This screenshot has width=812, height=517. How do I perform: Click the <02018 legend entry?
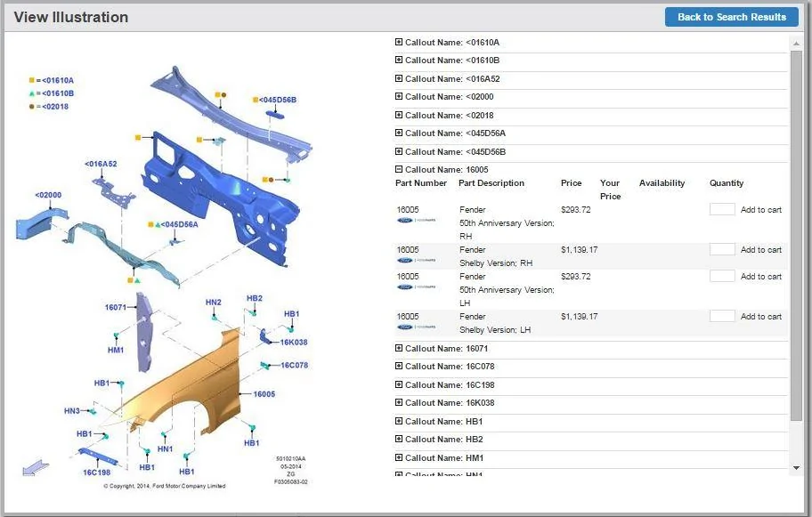49,107
